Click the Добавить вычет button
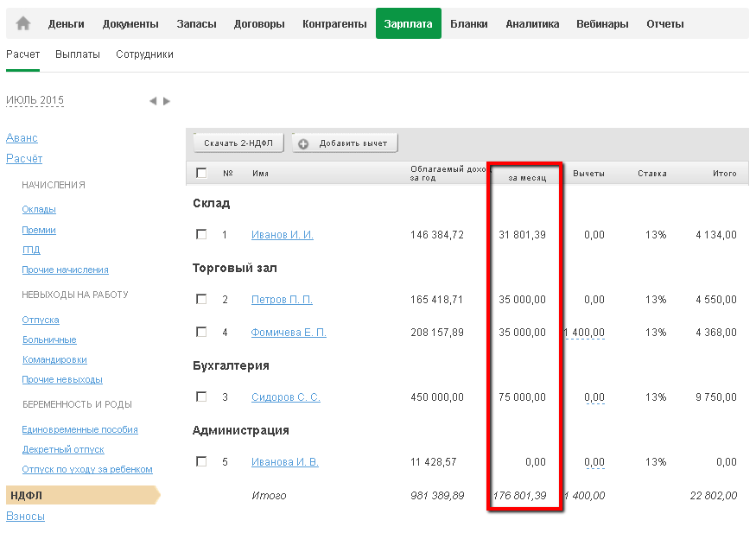The width and height of the screenshot is (756, 533). pos(345,143)
